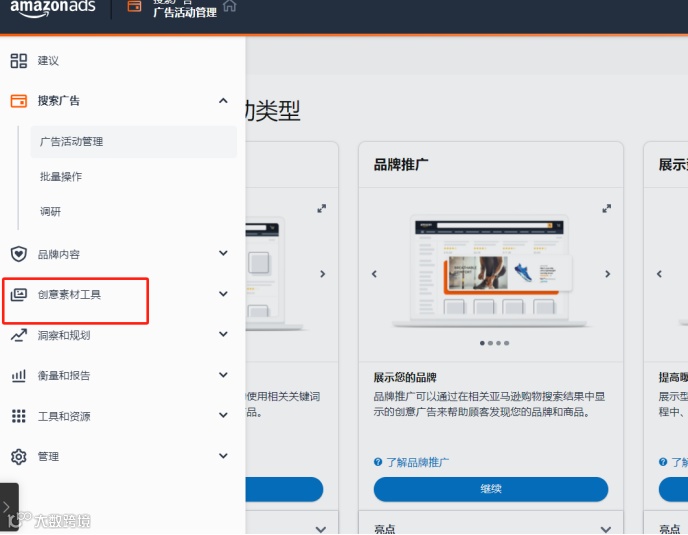
Task: Expand the 管理 chevron
Action: tap(223, 456)
